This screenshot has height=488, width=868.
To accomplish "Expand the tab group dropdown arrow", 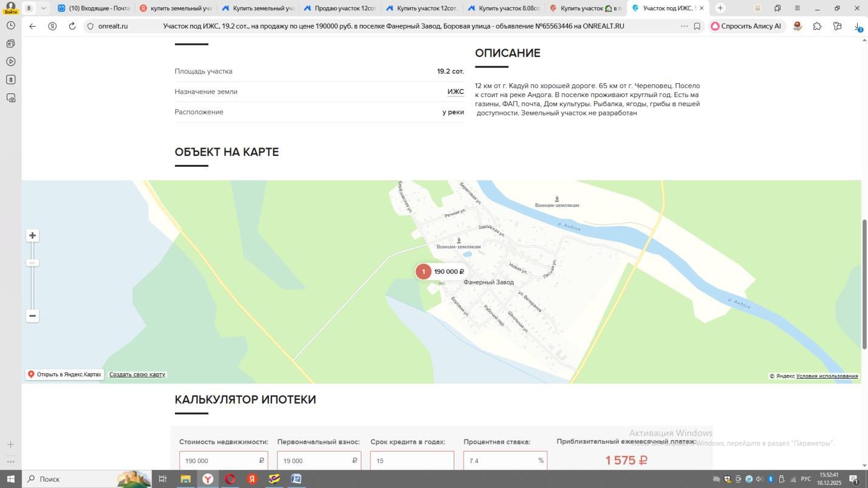I will (43, 8).
